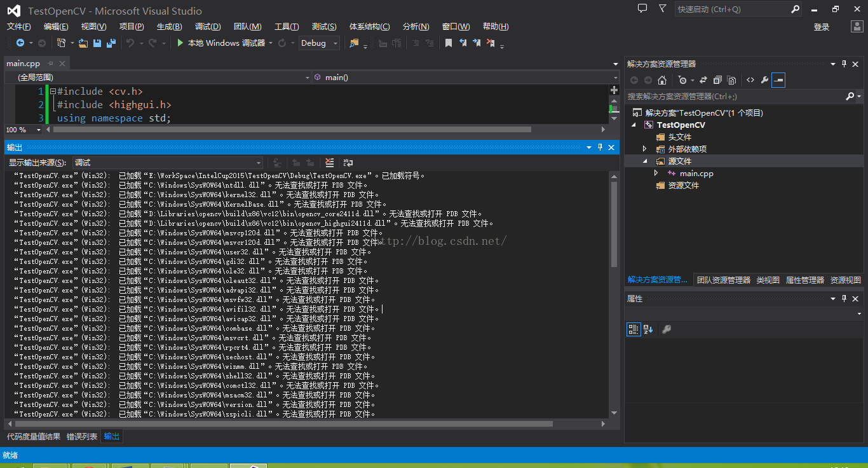This screenshot has width=868, height=468.
Task: Click the Home icon in Solution Explorer
Action: click(x=662, y=80)
